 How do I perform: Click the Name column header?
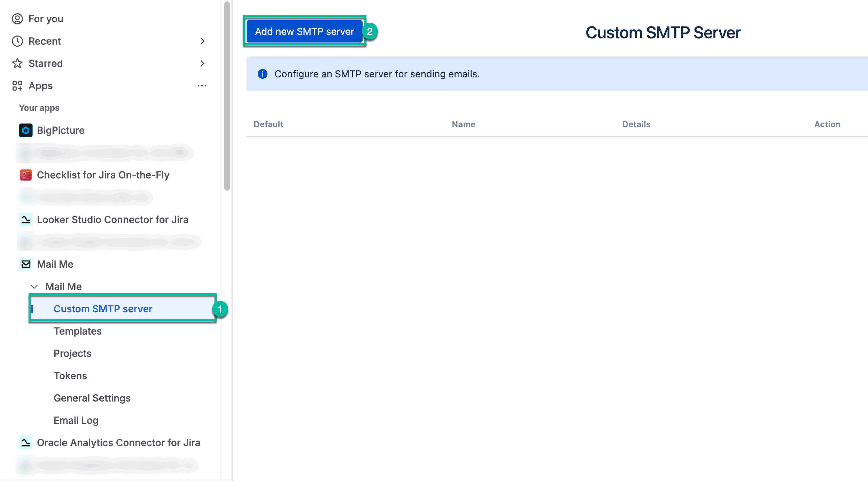[463, 124]
